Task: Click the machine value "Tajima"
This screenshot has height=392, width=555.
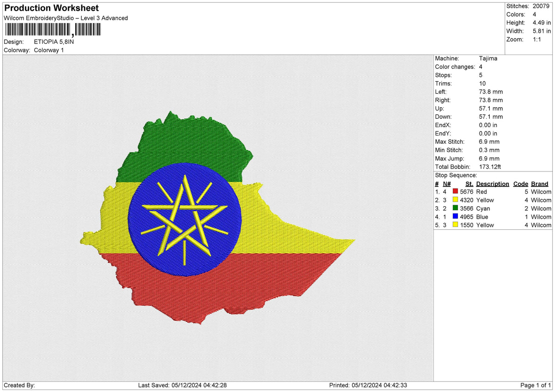Action: (488, 58)
